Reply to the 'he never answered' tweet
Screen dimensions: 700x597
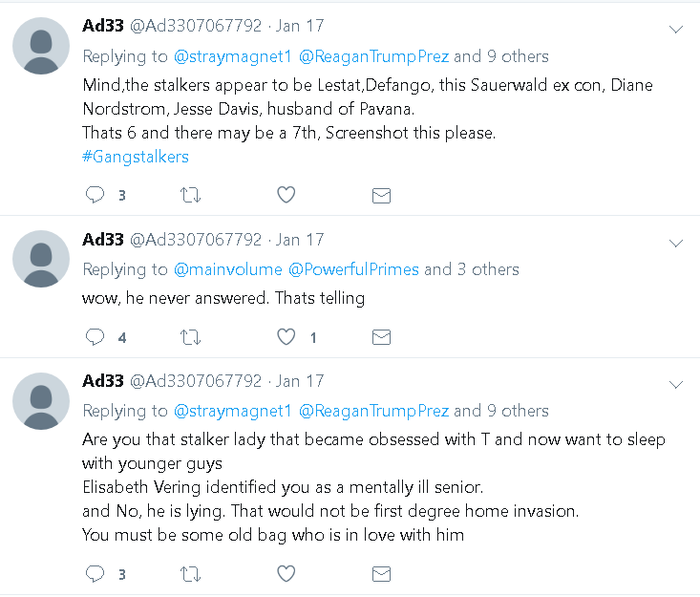[95, 337]
